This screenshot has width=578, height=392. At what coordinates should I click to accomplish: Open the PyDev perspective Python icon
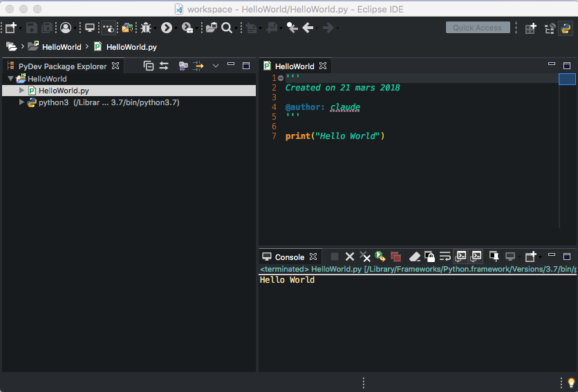[x=566, y=28]
